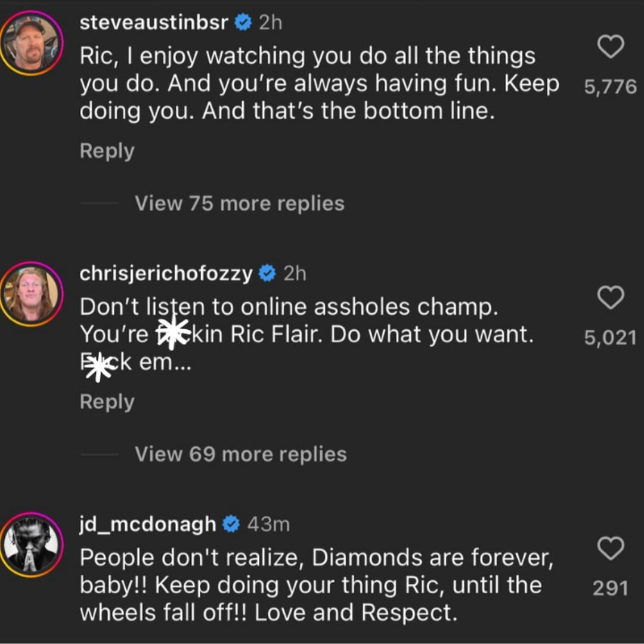Like steveaustinbsr's comment with the heart

610,47
